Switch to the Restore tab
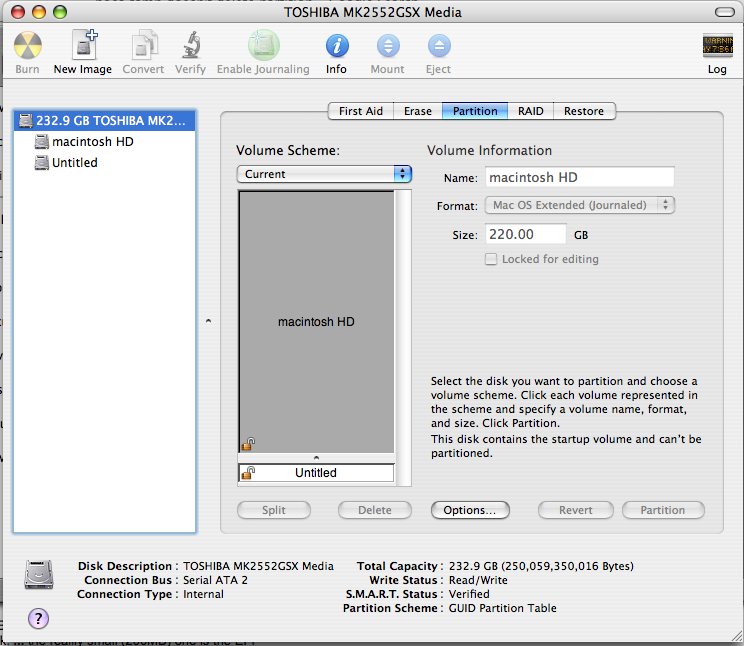Viewport: 744px width, 646px height. pos(584,111)
